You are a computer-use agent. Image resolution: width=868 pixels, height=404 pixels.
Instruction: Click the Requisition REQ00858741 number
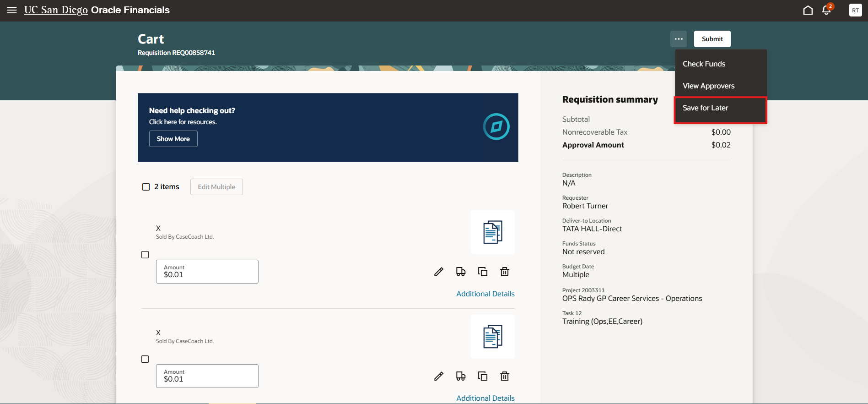[x=176, y=53]
